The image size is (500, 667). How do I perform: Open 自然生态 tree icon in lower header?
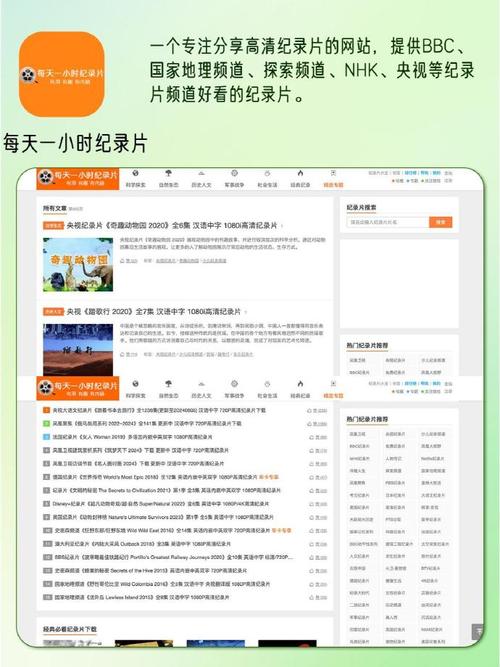point(169,384)
